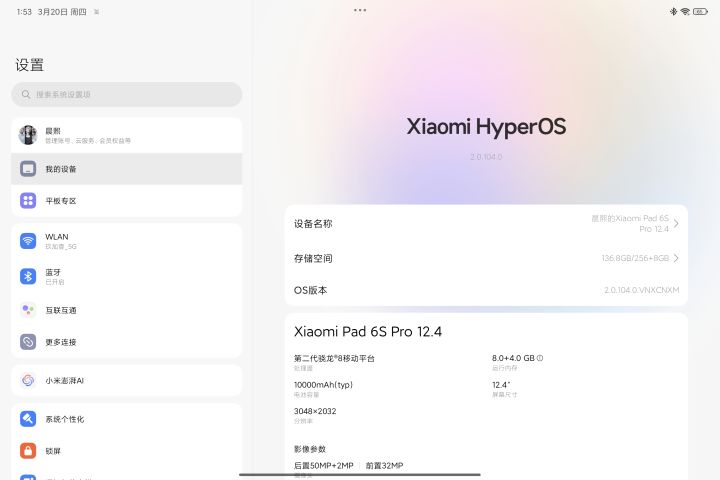
Task: Open the Xiaomi AI (小米澎湃AI) icon
Action: coord(28,380)
